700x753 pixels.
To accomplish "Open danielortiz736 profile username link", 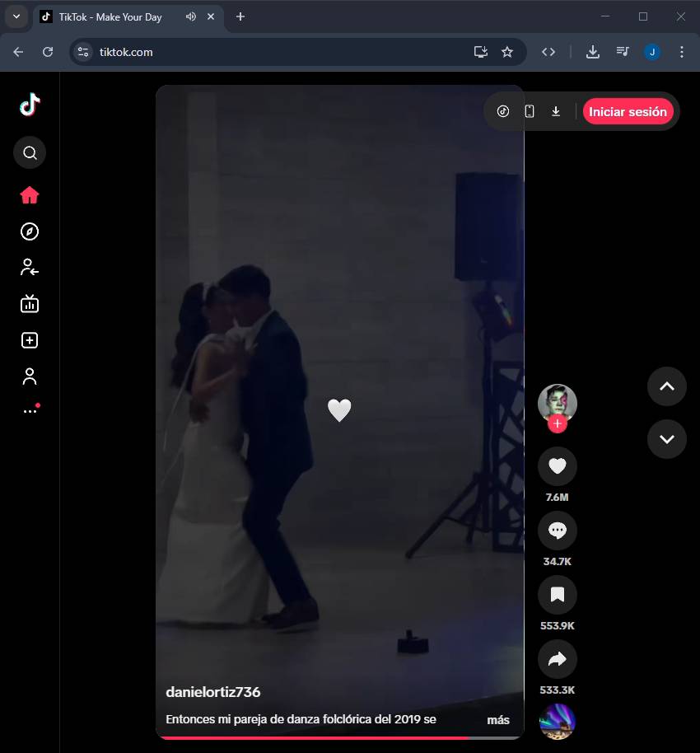I will pyautogui.click(x=212, y=692).
